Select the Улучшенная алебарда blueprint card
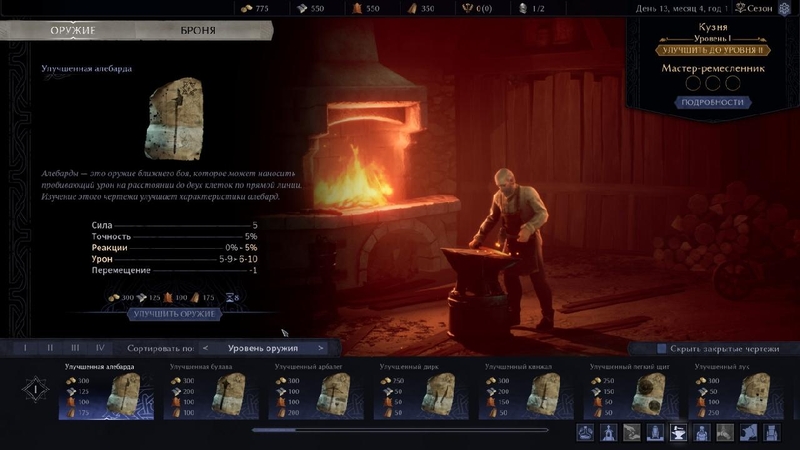Screen dimensions: 800x450 [x=106, y=391]
